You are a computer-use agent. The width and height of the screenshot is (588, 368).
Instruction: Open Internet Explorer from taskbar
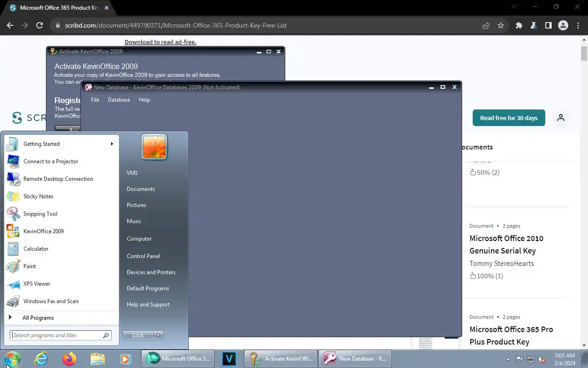pyautogui.click(x=41, y=359)
